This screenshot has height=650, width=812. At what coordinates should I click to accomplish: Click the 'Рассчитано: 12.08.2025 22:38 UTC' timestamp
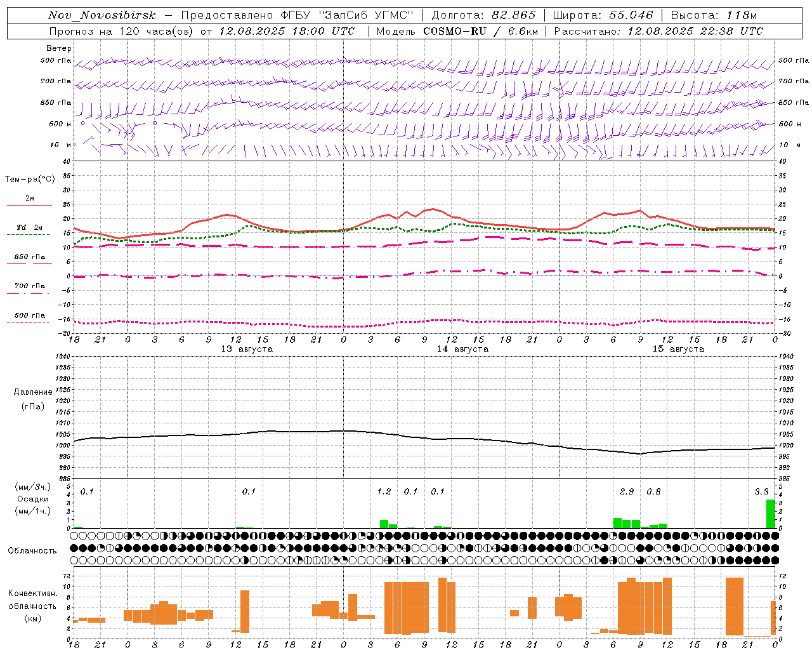click(x=658, y=31)
